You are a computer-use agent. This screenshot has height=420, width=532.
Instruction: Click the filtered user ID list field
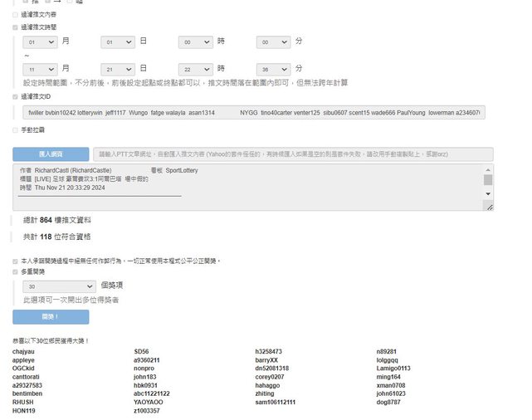click(x=254, y=112)
